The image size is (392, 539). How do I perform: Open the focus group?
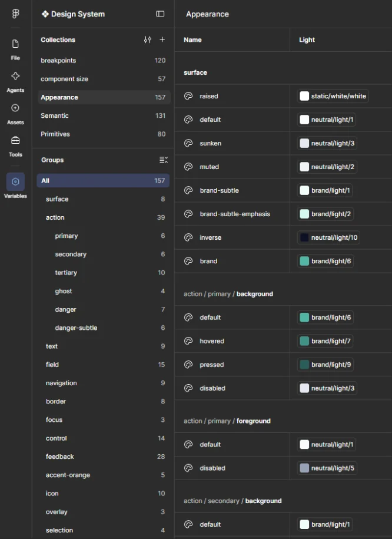point(103,420)
